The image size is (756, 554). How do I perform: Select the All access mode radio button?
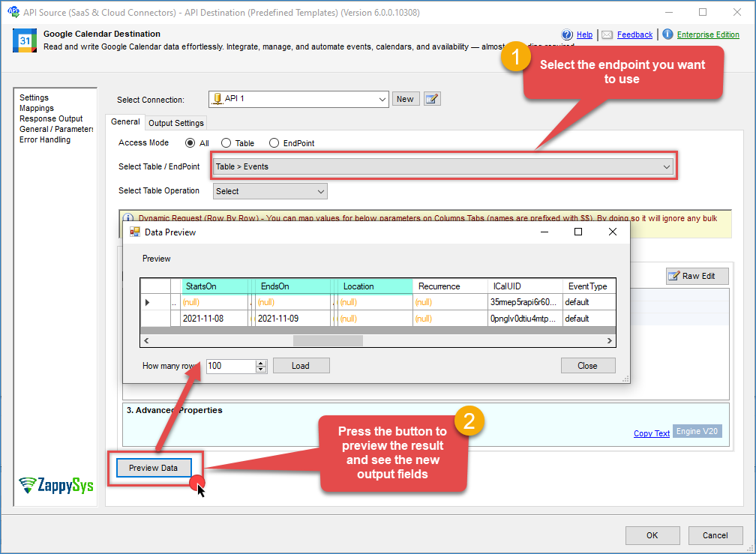point(190,143)
